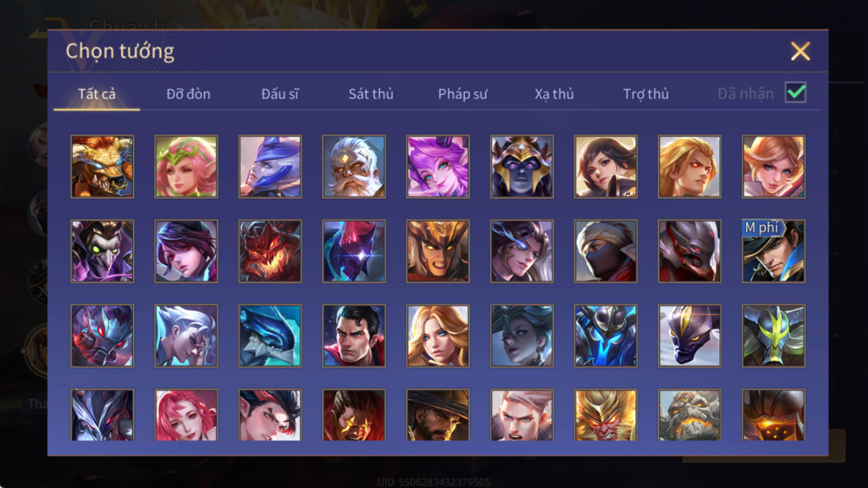The height and width of the screenshot is (488, 868).
Task: Choose the purple-haired girl hero portrait
Action: 438,166
